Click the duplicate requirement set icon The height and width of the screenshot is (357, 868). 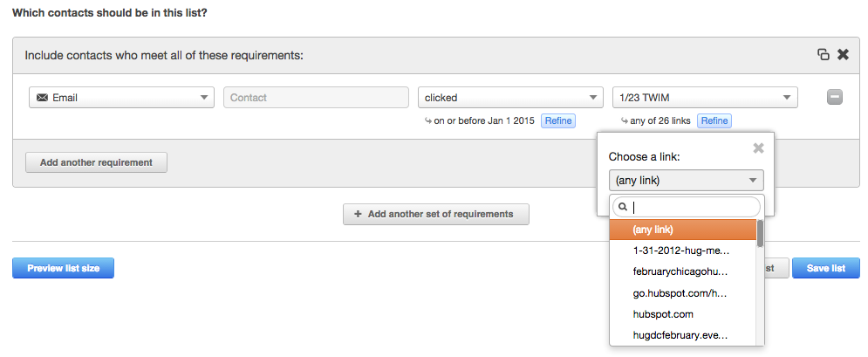coord(824,54)
